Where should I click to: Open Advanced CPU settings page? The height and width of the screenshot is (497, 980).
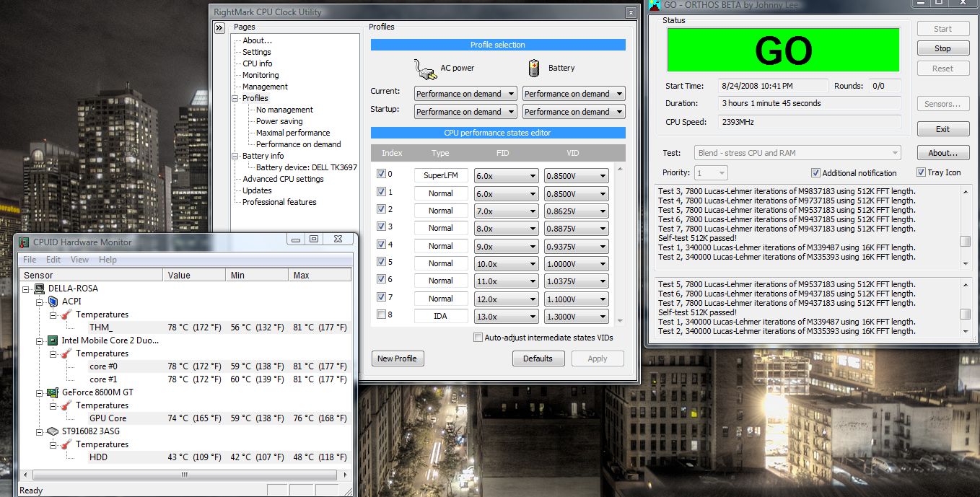[283, 179]
